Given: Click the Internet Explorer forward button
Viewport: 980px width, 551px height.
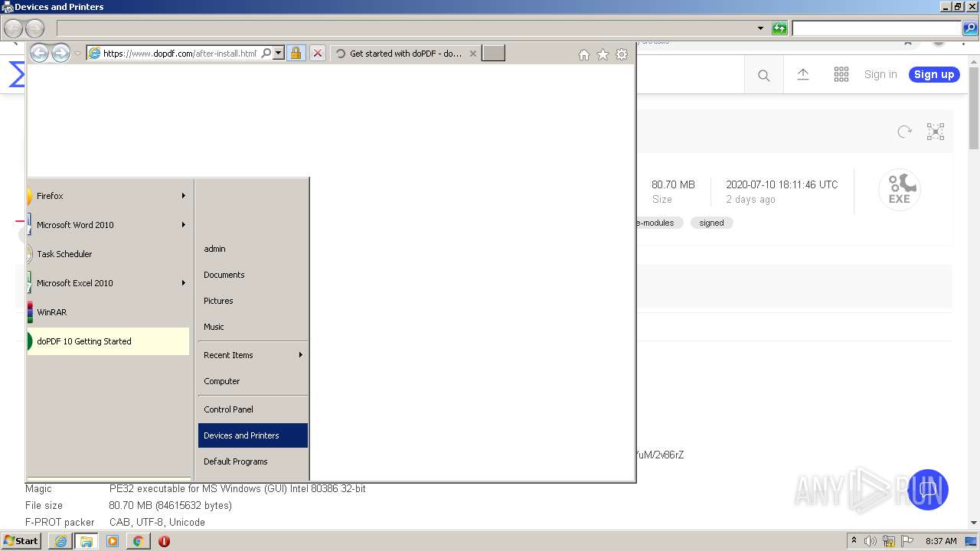Looking at the screenshot, I should [60, 53].
